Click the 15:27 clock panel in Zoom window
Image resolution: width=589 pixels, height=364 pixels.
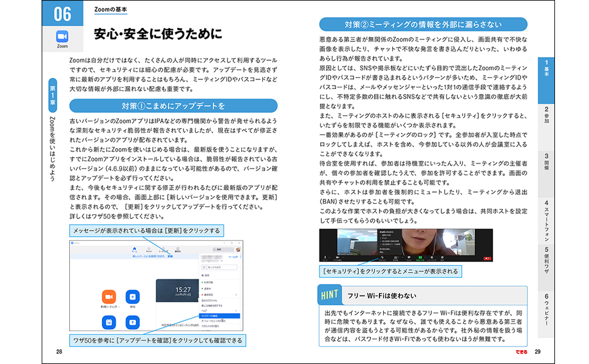(178, 291)
